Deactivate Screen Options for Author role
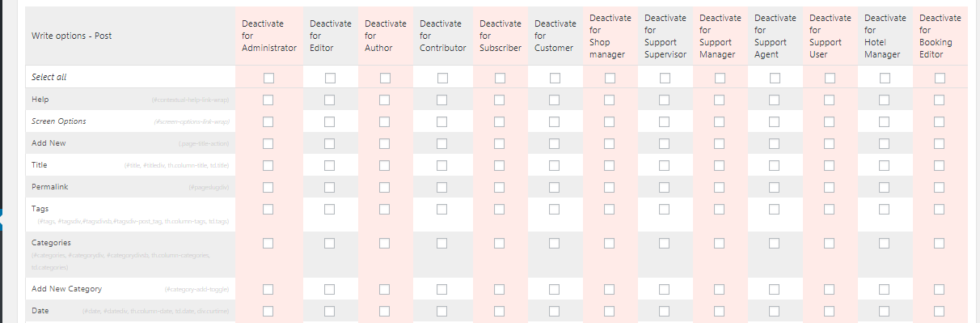The width and height of the screenshot is (980, 323). pyautogui.click(x=384, y=121)
